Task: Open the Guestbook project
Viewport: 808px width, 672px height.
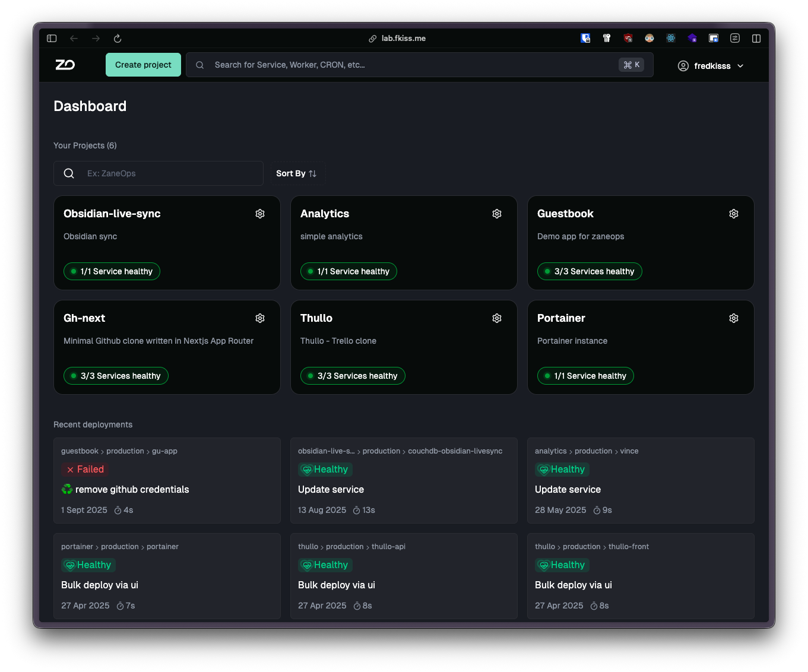Action: pyautogui.click(x=565, y=214)
